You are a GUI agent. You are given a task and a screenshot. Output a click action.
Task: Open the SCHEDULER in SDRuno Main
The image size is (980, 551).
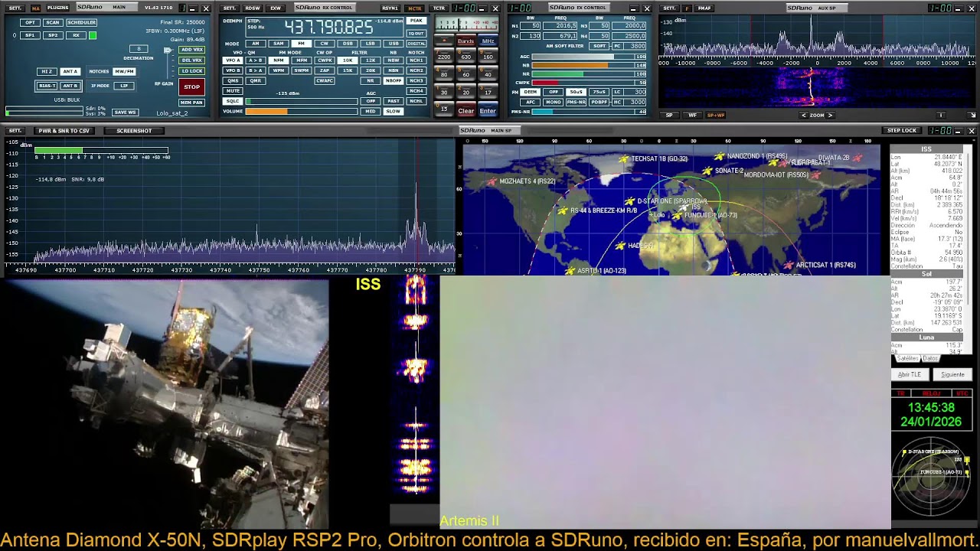pos(81,23)
